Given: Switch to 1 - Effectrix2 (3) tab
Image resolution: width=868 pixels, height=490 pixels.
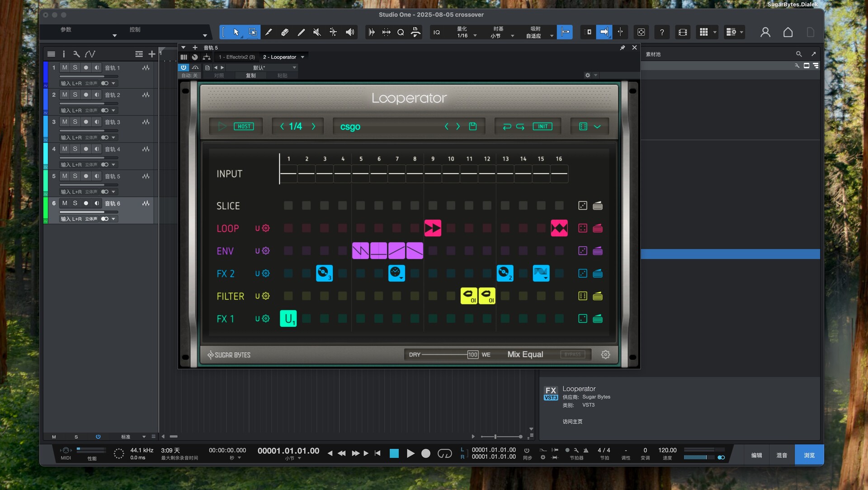Looking at the screenshot, I should [236, 57].
